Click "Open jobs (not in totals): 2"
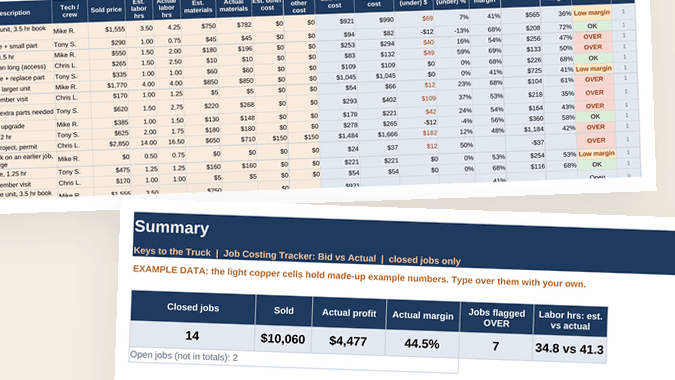This screenshot has width=675, height=380. [x=184, y=356]
